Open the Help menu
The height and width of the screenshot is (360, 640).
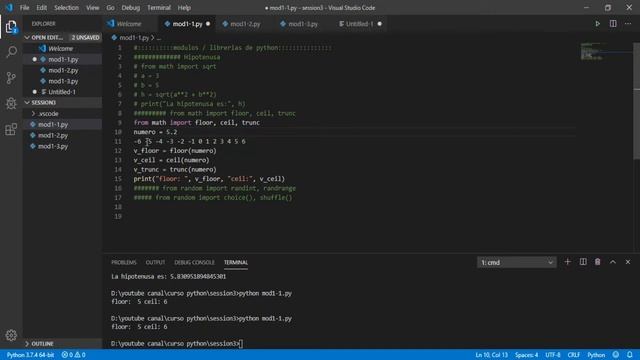[184, 8]
